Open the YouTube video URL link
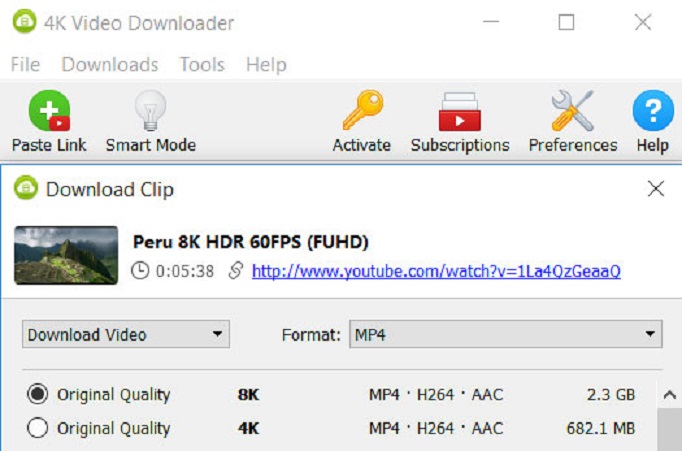 click(436, 271)
